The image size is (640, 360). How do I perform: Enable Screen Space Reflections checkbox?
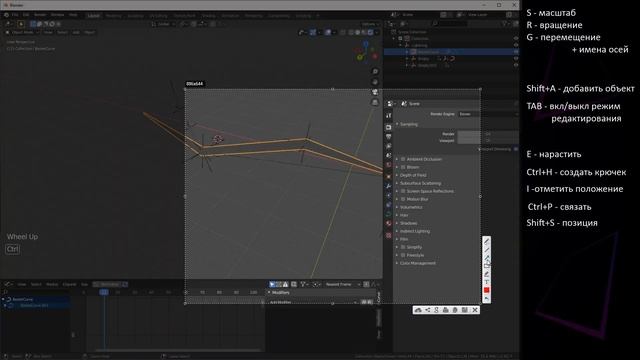pyautogui.click(x=403, y=191)
